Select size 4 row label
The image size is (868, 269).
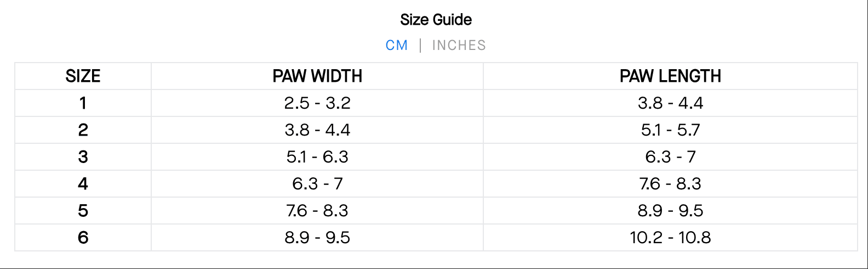(x=83, y=184)
